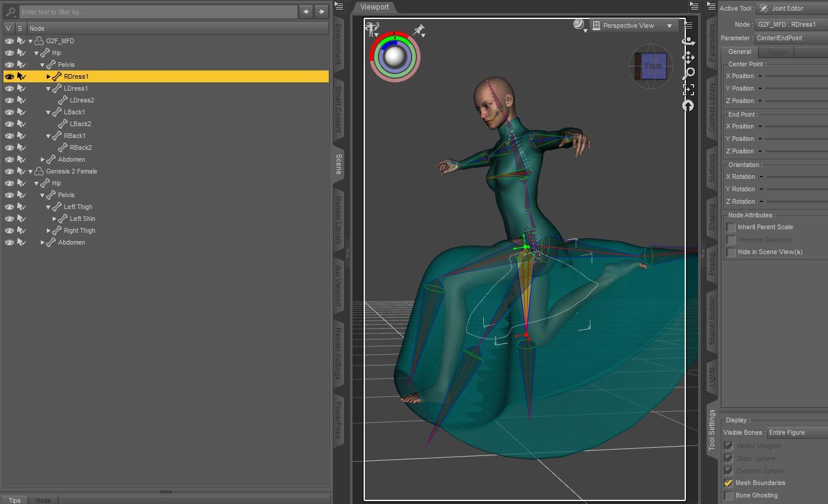The image size is (828, 504).
Task: Select the zoom magnifier icon in the viewport
Action: 688,73
